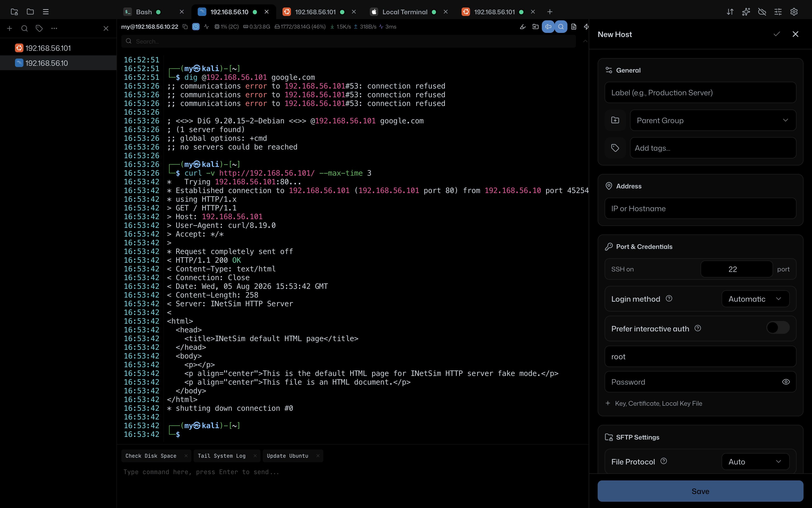Open File Protocol Auto dropdown

tap(755, 462)
